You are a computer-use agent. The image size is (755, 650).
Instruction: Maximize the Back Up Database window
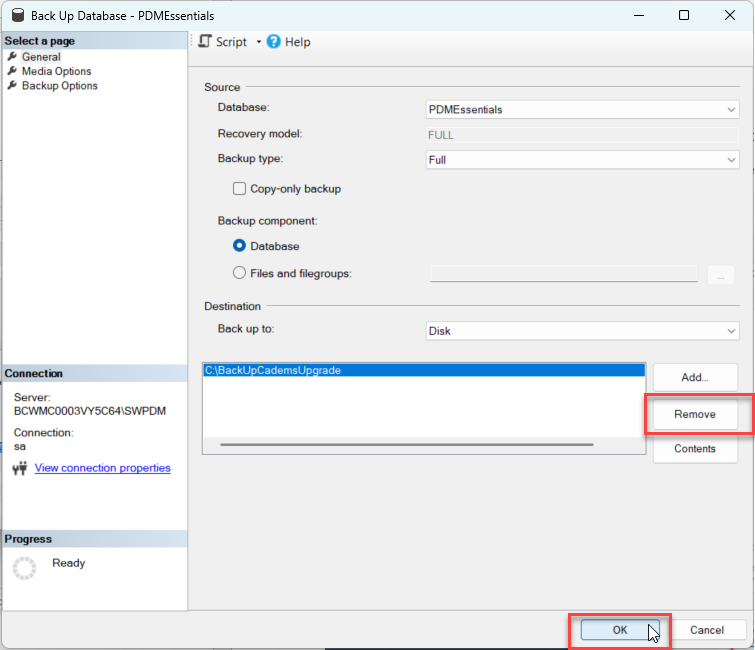(x=684, y=15)
